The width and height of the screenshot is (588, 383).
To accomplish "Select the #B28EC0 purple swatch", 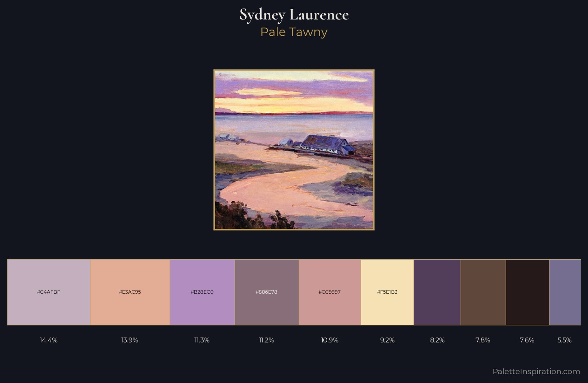I will 202,292.
